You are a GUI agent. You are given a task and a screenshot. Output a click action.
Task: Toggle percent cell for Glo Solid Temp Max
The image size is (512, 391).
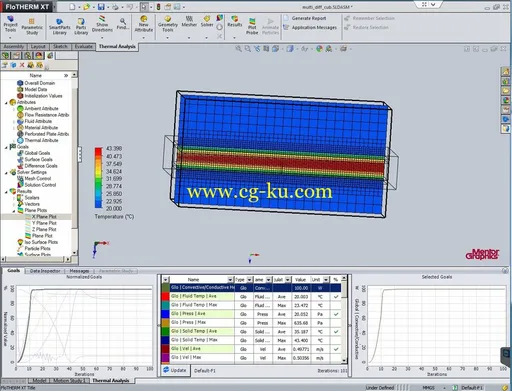coord(336,340)
